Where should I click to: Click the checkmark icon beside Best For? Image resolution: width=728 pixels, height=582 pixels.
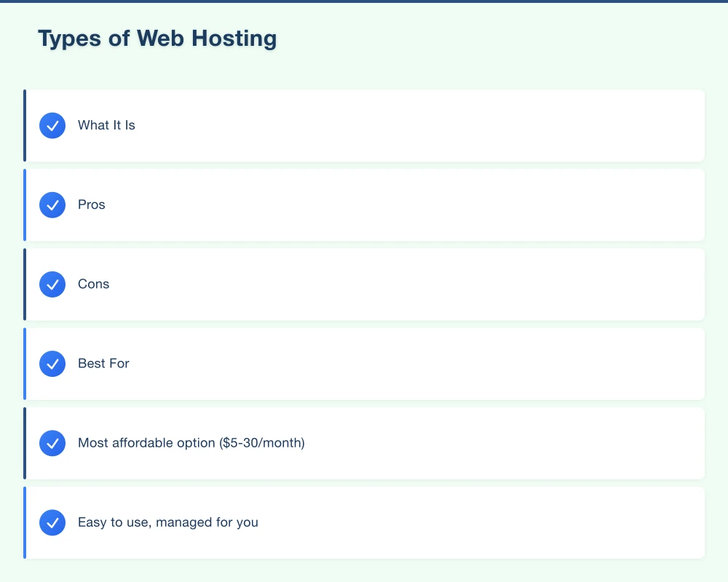coord(52,364)
